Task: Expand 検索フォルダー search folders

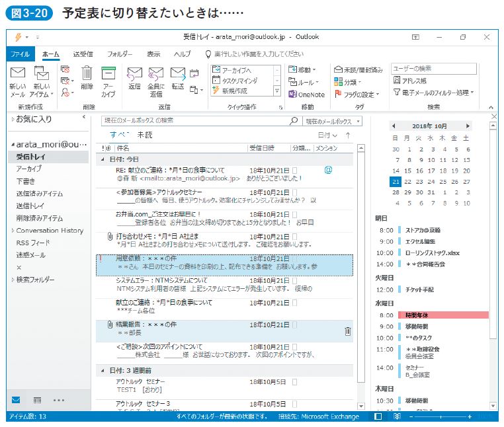Action: [13, 280]
